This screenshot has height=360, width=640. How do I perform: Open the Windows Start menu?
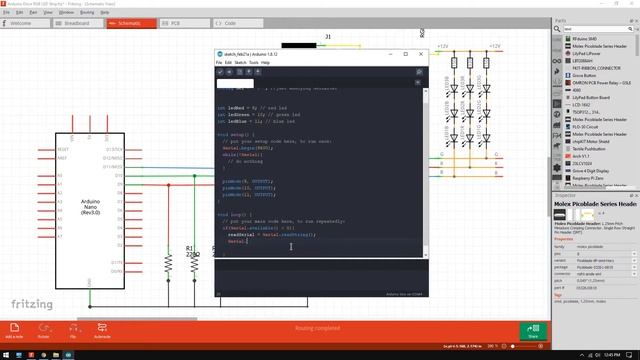[x=6, y=355]
